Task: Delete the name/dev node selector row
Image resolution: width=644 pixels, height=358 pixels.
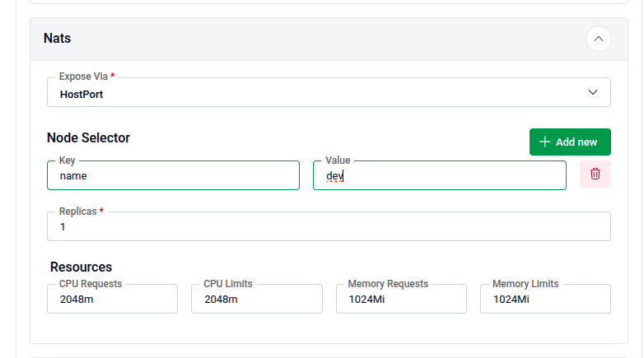Action: (595, 174)
